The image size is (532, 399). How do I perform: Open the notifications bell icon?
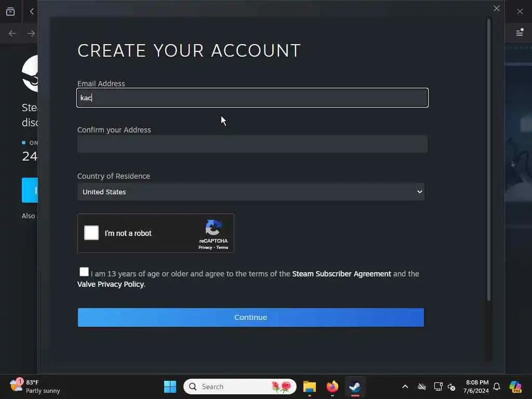[497, 387]
